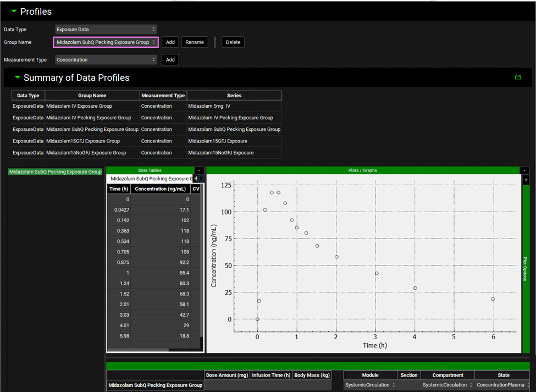The width and height of the screenshot is (536, 392).
Task: Click Add button next to Group Name
Action: [x=170, y=42]
